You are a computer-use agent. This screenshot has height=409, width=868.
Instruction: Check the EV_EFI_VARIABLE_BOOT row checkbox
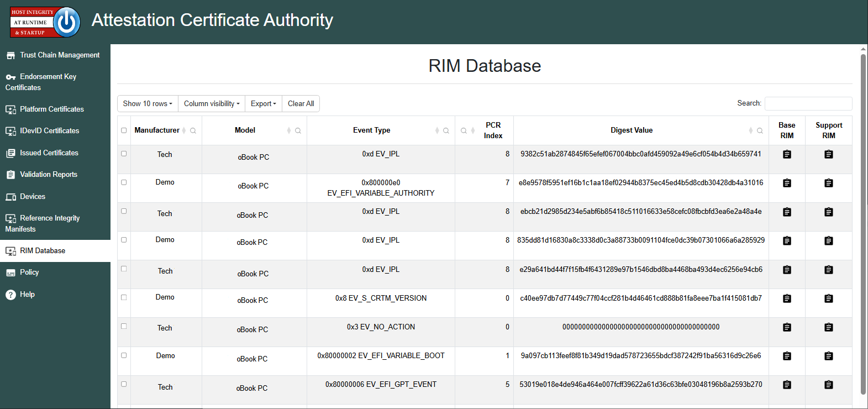pyautogui.click(x=124, y=355)
